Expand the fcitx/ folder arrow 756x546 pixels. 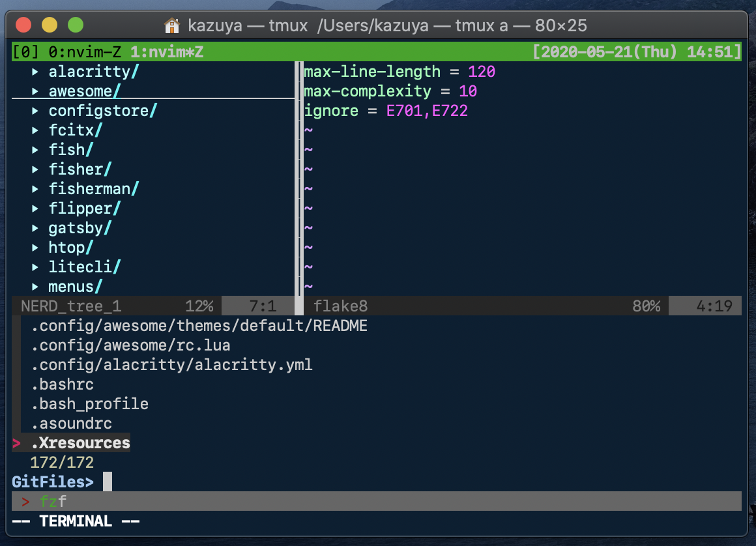35,130
